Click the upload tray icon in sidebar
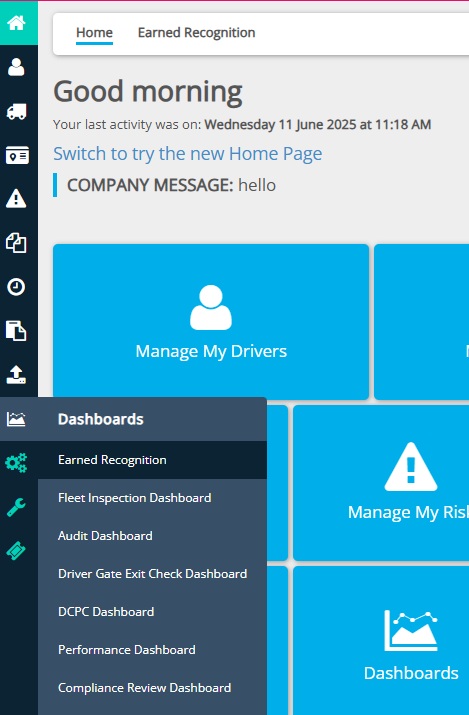 (16, 374)
